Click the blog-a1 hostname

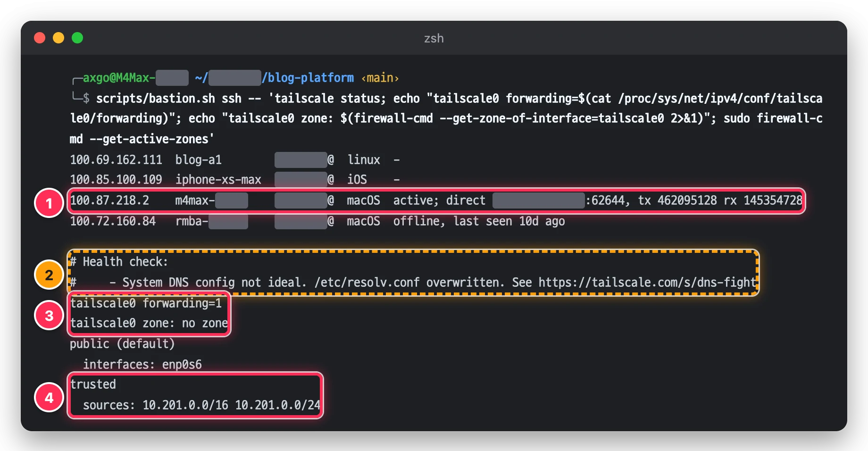coord(199,159)
